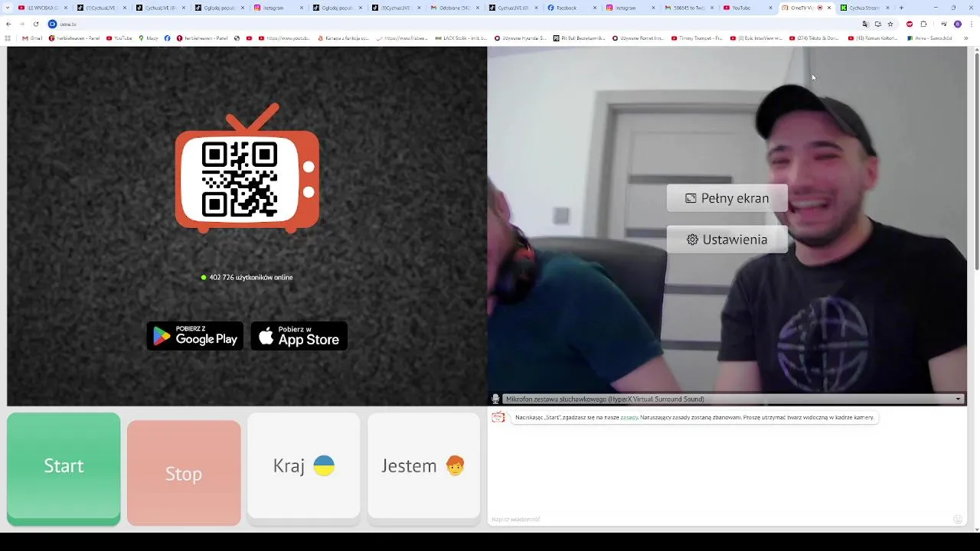This screenshot has height=551, width=980.
Task: Click the microphone icon below the video
Action: [495, 399]
